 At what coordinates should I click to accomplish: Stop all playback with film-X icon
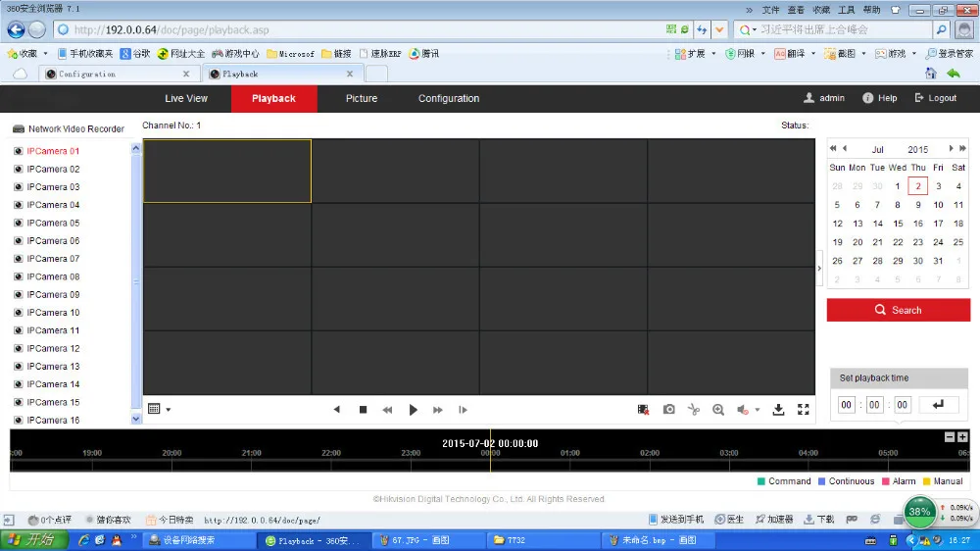643,410
